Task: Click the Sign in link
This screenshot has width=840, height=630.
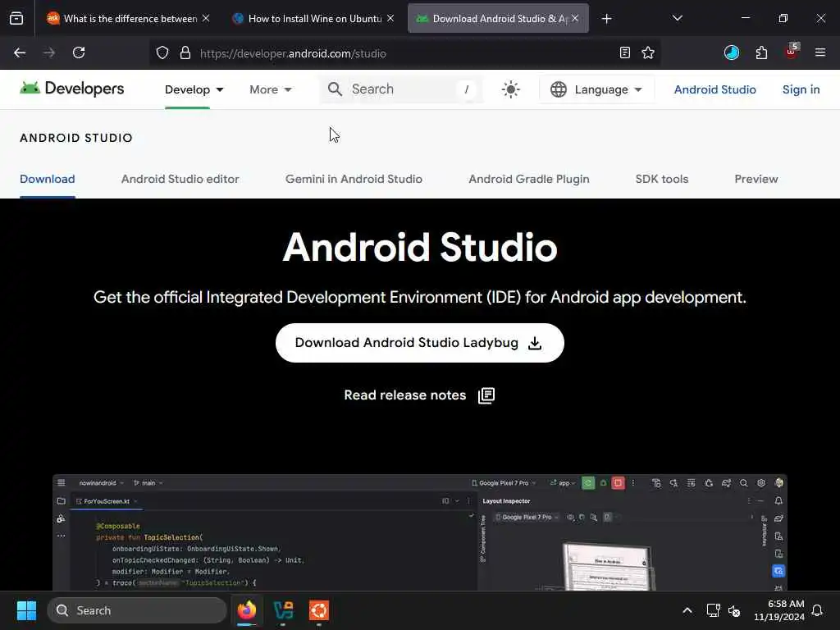Action: coord(801,89)
